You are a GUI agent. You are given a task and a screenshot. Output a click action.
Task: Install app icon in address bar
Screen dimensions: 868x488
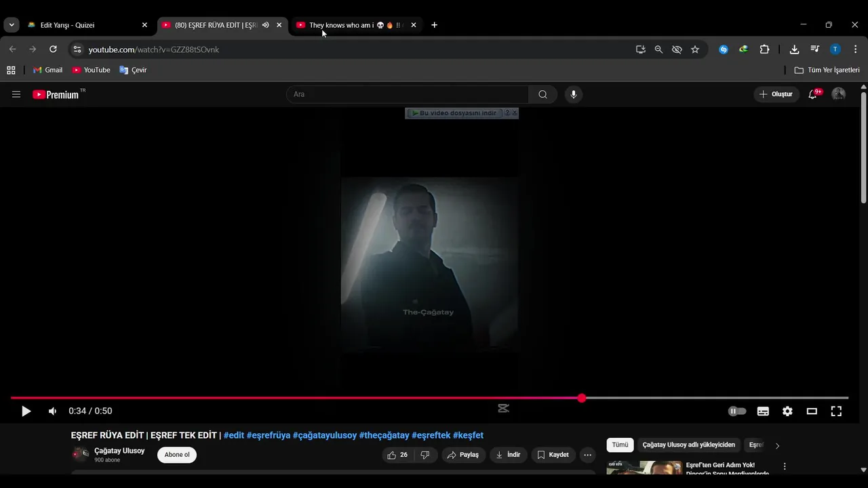coord(640,49)
